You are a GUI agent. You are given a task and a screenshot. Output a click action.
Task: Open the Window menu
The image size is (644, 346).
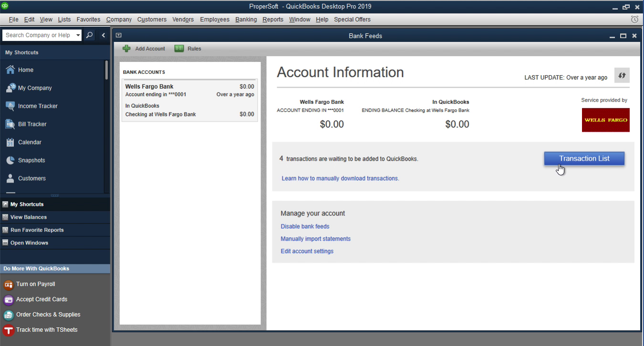pyautogui.click(x=300, y=20)
